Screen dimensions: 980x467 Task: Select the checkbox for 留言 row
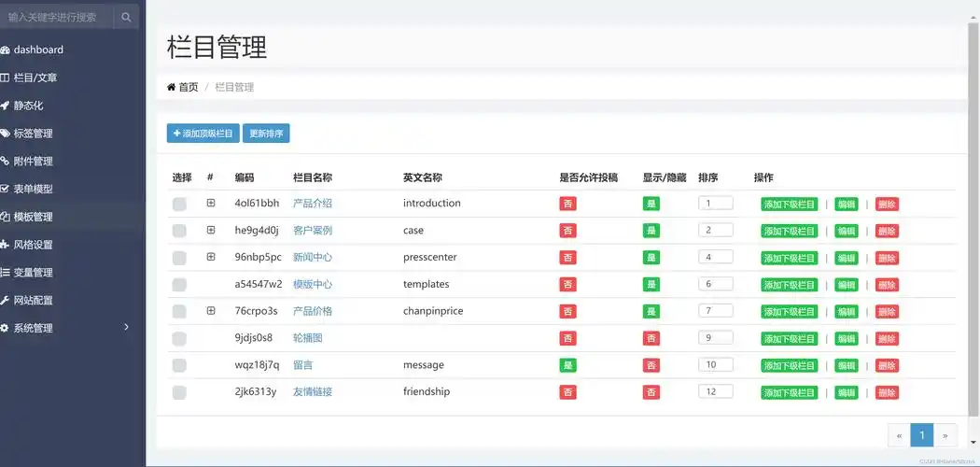pyautogui.click(x=179, y=366)
